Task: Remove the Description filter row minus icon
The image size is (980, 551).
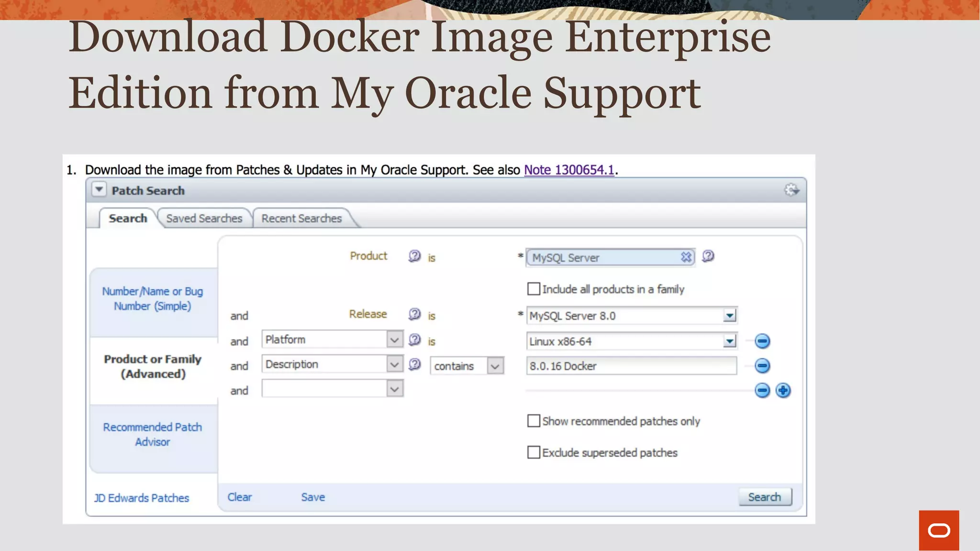Action: [762, 366]
